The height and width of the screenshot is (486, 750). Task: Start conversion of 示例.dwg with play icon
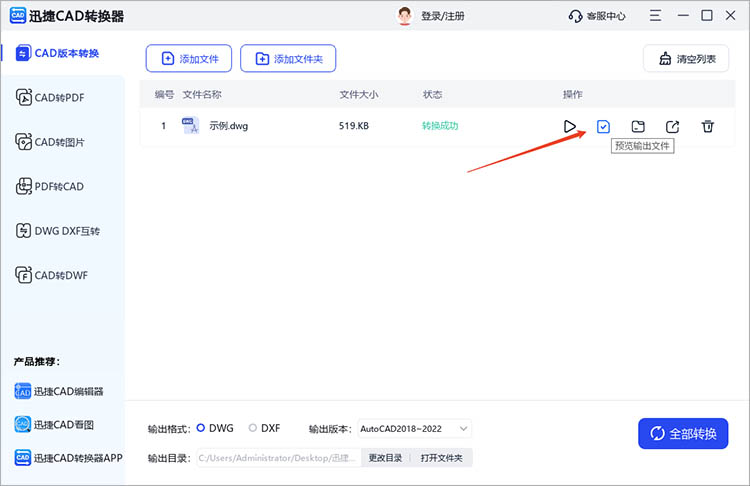569,126
